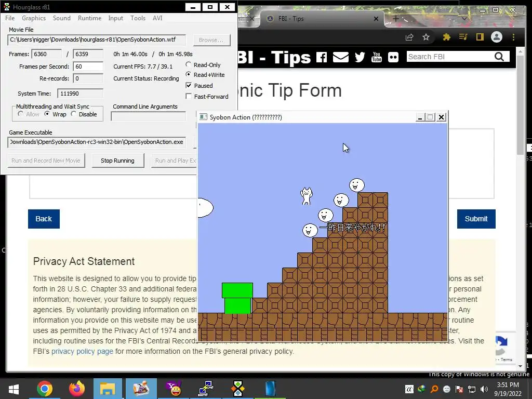The width and height of the screenshot is (532, 399).
Task: Open the FBI Flickr icon
Action: 393,57
